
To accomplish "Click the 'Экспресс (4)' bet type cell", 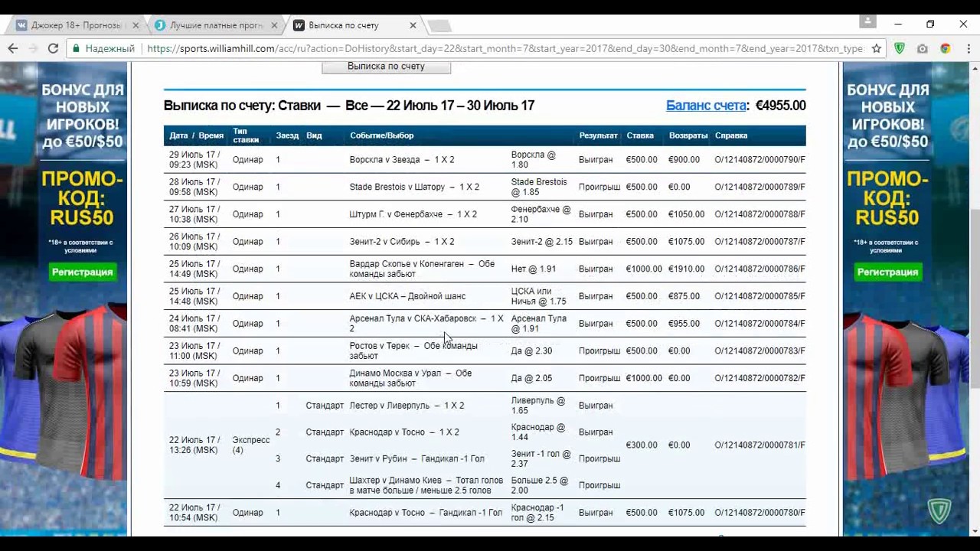I will [251, 445].
